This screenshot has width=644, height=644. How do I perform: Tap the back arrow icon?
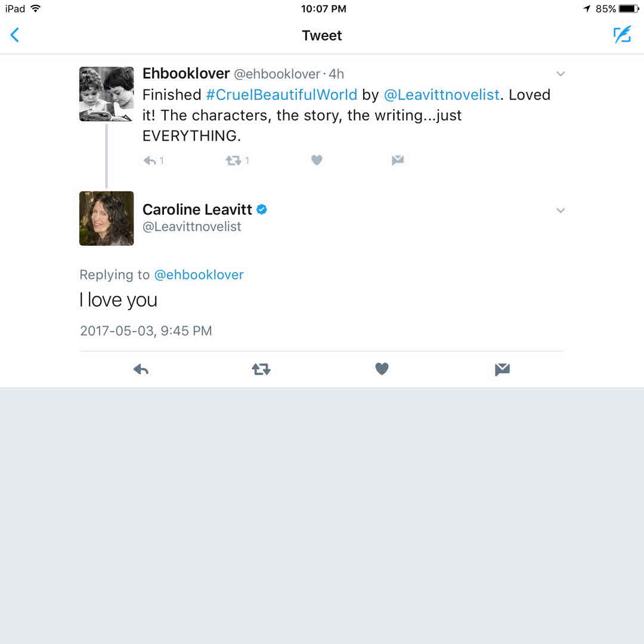click(x=15, y=35)
